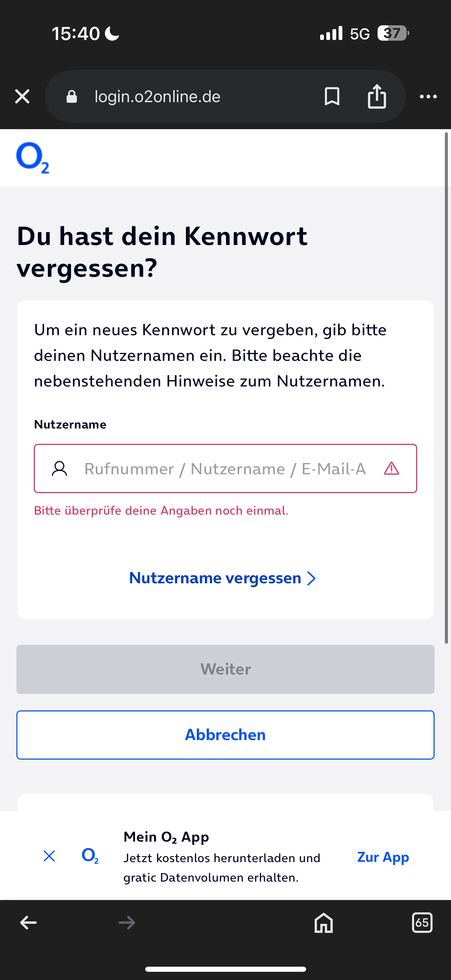Tap the bookmark icon in address bar
The height and width of the screenshot is (980, 451).
coord(332,96)
